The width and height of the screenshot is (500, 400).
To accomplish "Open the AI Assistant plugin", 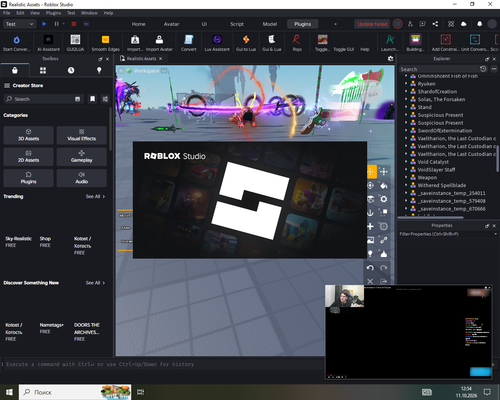I will 48,43.
